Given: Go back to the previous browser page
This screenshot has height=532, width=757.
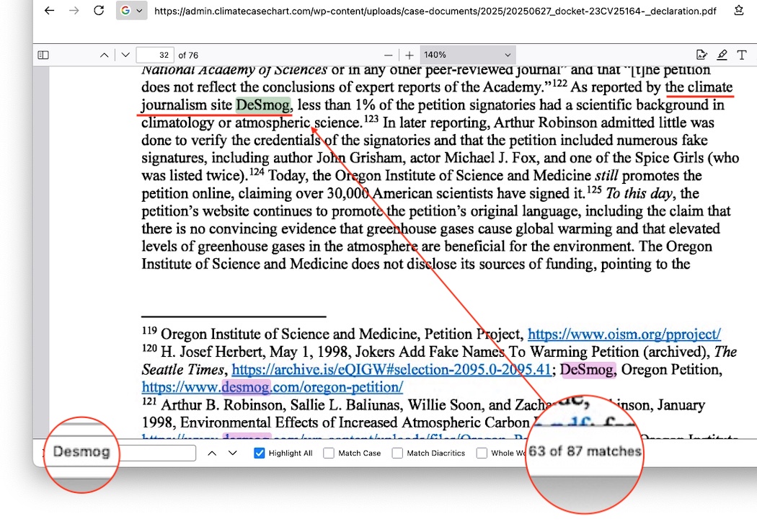Looking at the screenshot, I should [x=49, y=11].
